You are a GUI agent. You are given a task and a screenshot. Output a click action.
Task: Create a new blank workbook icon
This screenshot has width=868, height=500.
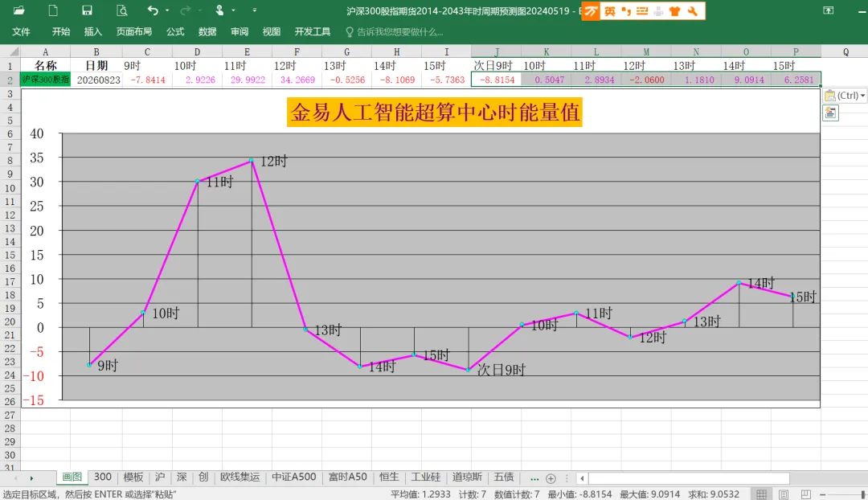click(x=54, y=10)
